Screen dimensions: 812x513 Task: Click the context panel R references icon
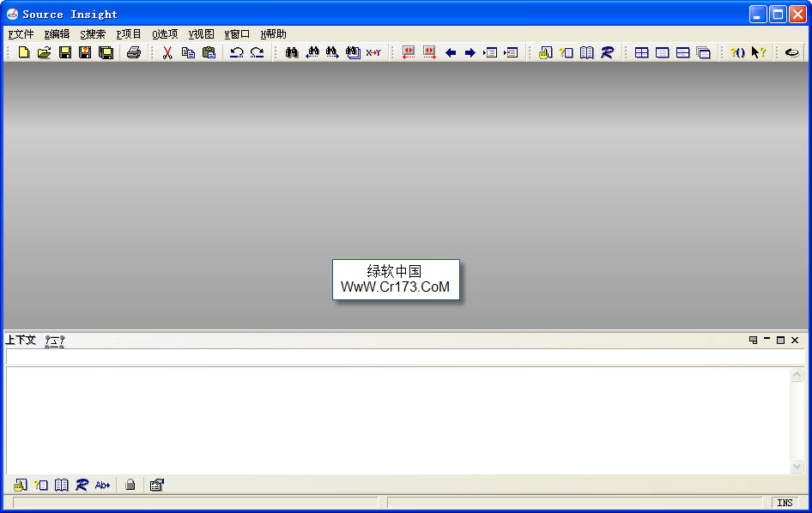coord(82,485)
